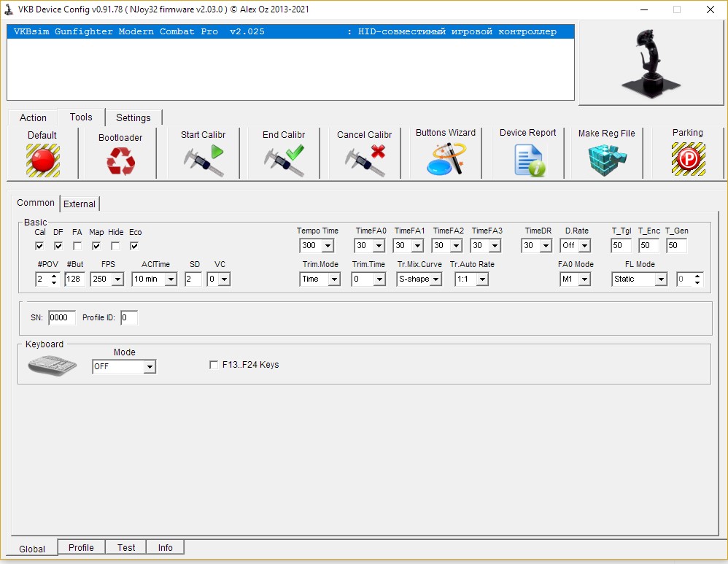Open the D.Rate dropdown
Image resolution: width=728 pixels, height=564 pixels.
(585, 246)
